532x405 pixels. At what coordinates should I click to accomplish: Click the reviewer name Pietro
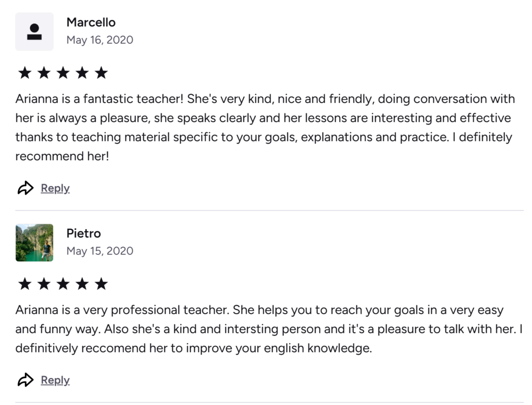click(x=84, y=233)
